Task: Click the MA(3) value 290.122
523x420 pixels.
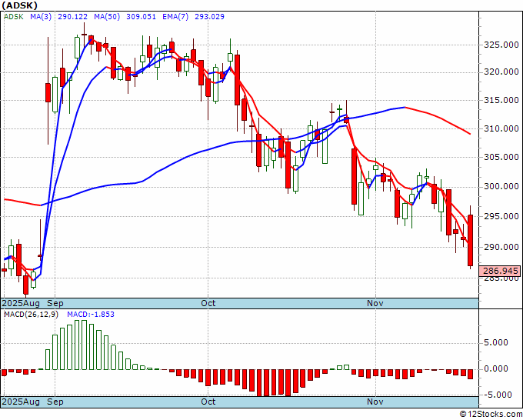Action: [x=73, y=17]
